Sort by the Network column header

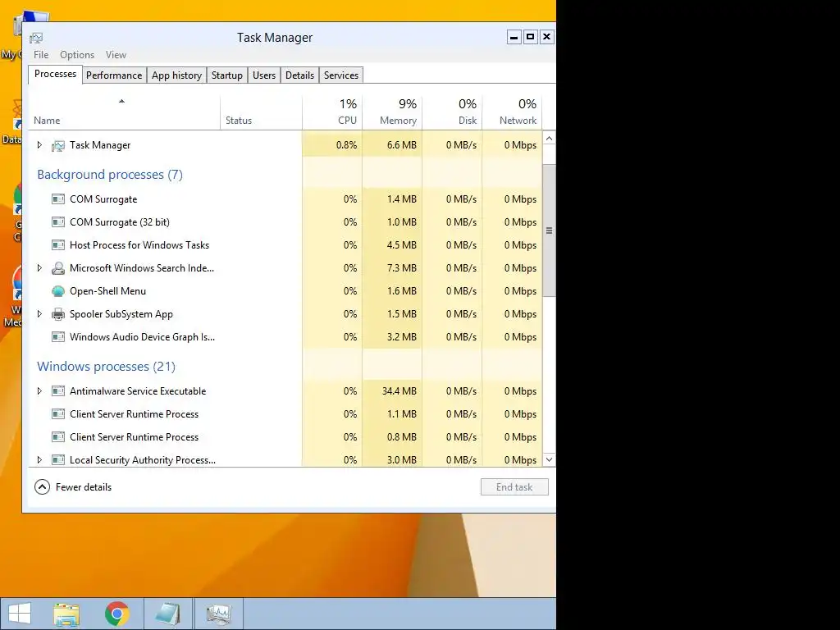click(x=512, y=112)
